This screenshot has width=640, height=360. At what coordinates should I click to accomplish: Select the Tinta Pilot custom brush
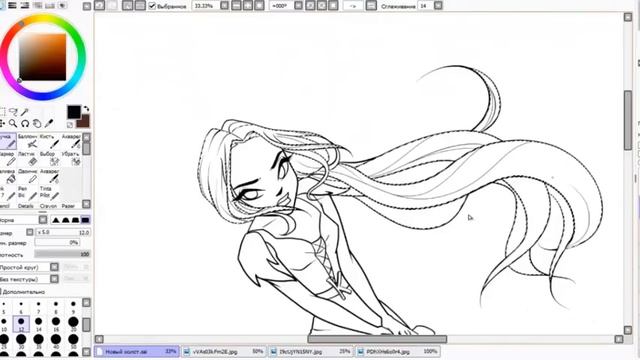click(50, 193)
